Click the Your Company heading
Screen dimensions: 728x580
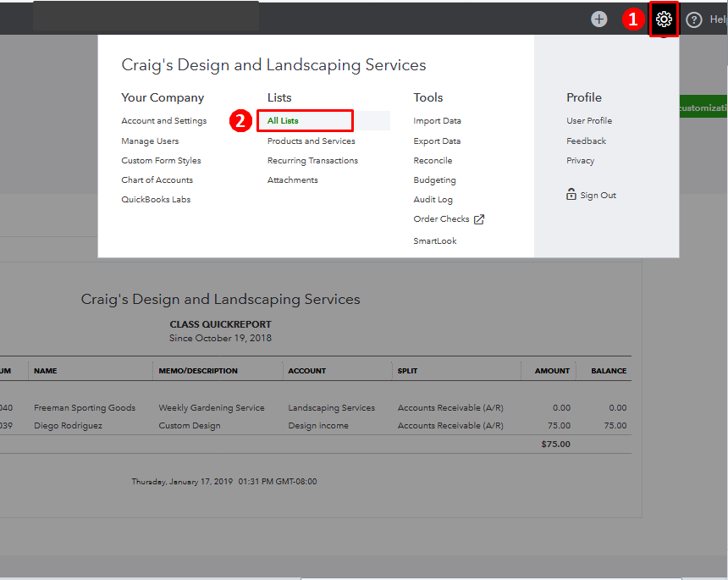163,97
